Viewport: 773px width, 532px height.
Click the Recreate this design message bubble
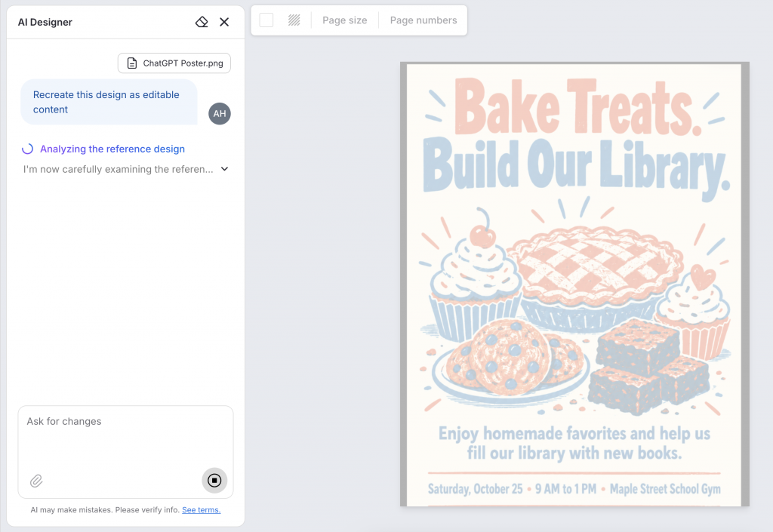pyautogui.click(x=109, y=102)
